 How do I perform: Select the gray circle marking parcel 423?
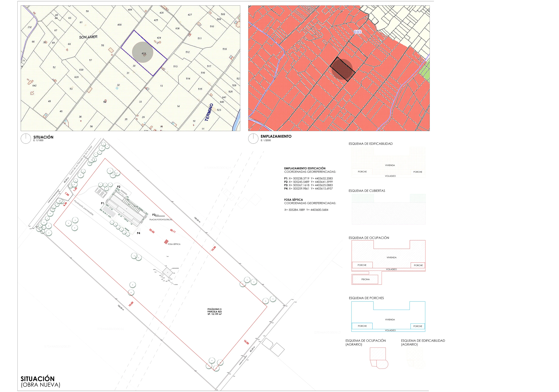tap(143, 52)
